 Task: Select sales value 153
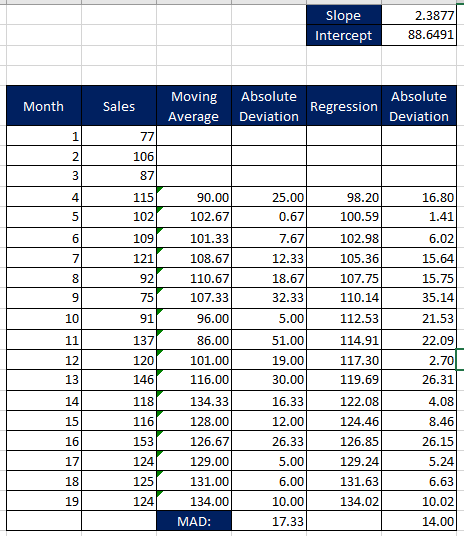point(119,441)
